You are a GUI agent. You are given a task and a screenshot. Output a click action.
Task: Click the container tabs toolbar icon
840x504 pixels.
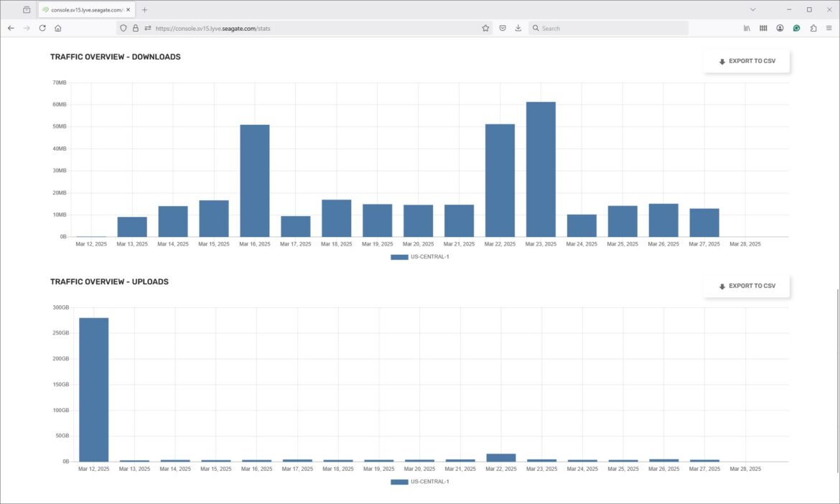[763, 28]
